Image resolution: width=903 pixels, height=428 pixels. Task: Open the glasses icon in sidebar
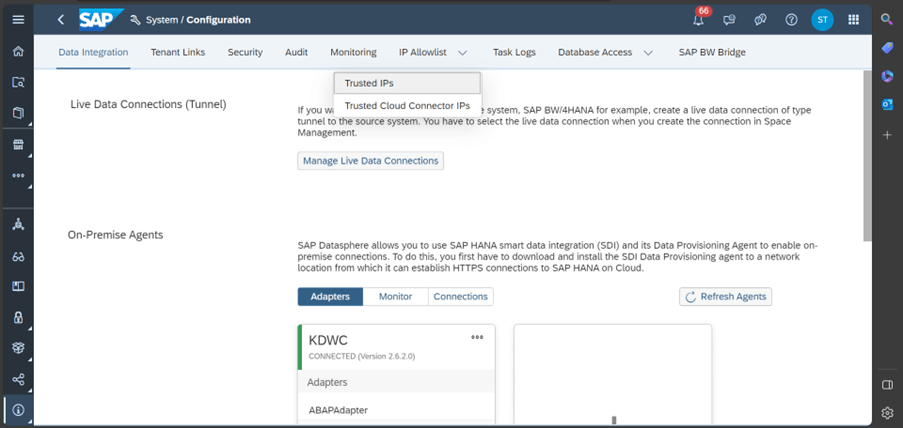(18, 256)
